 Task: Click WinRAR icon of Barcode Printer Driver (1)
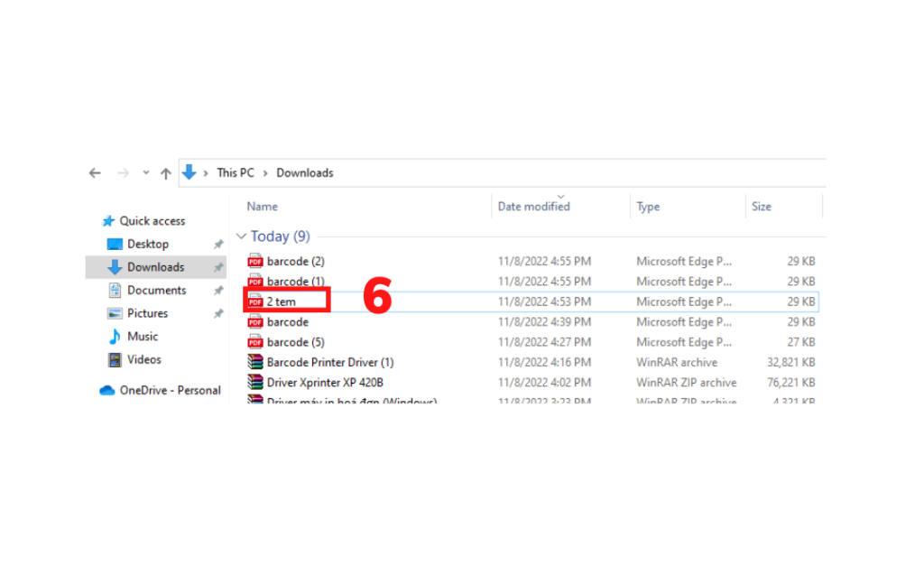pos(255,362)
